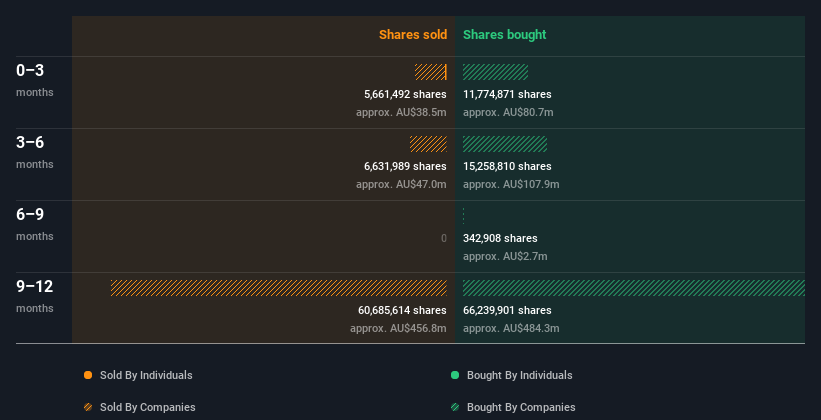821x420 pixels.
Task: Click the 15,258,810 shares value
Action: point(507,166)
